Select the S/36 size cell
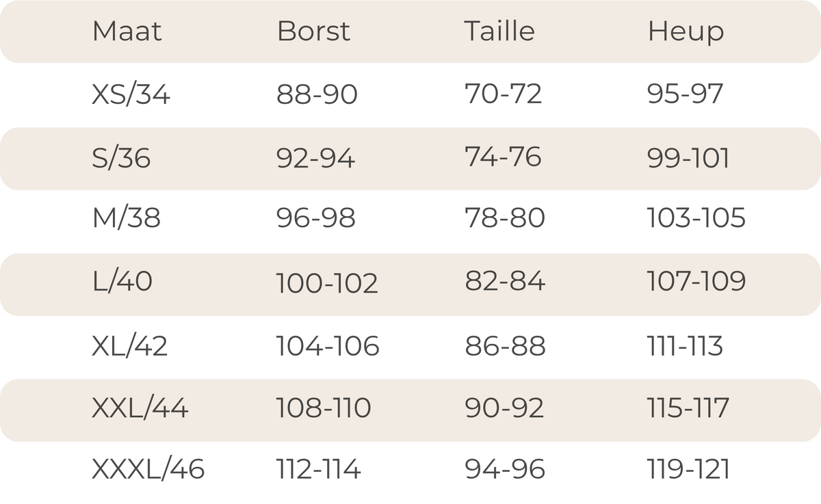 (121, 158)
